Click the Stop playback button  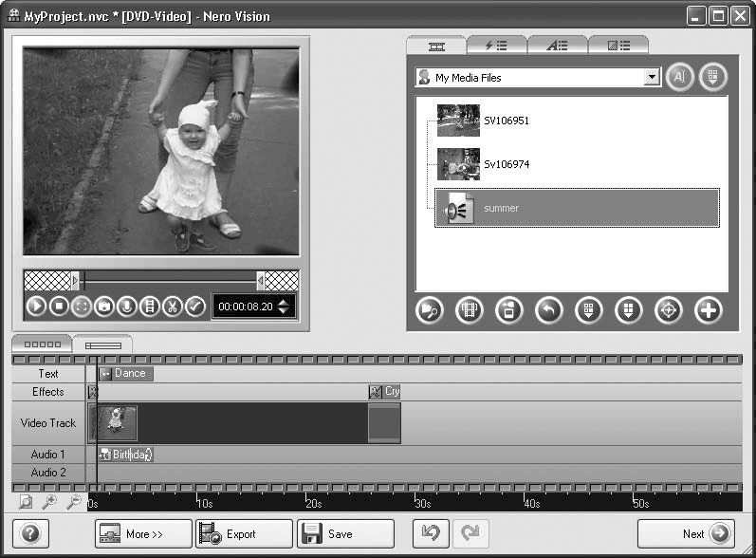click(59, 307)
